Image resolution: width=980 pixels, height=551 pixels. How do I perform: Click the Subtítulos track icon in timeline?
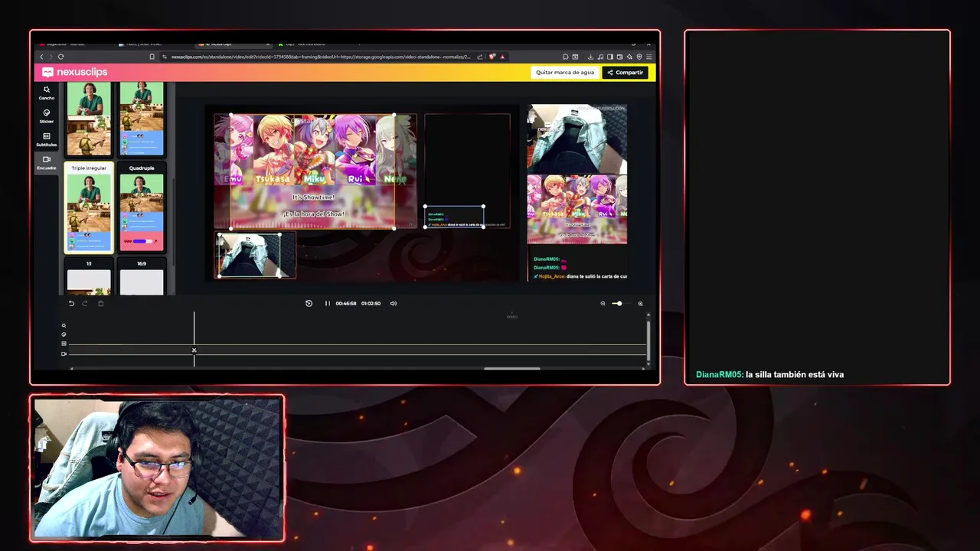point(64,344)
